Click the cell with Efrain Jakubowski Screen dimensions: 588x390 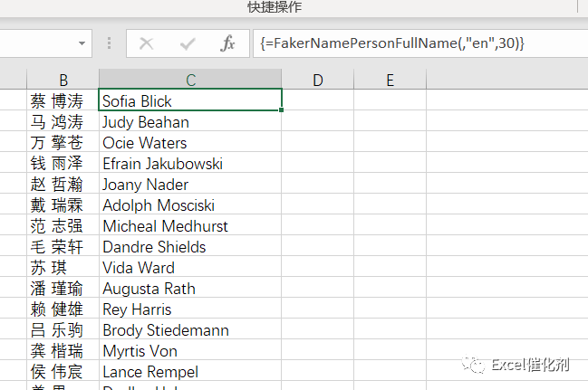[x=190, y=164]
